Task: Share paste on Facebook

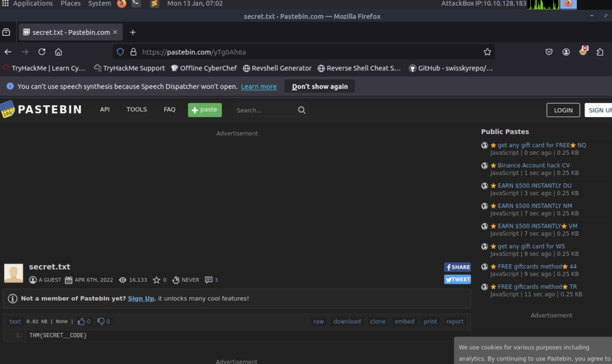Action: tap(457, 267)
